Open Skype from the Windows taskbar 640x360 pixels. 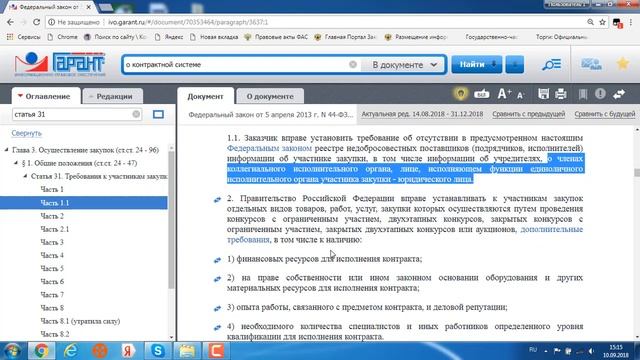pos(158,351)
